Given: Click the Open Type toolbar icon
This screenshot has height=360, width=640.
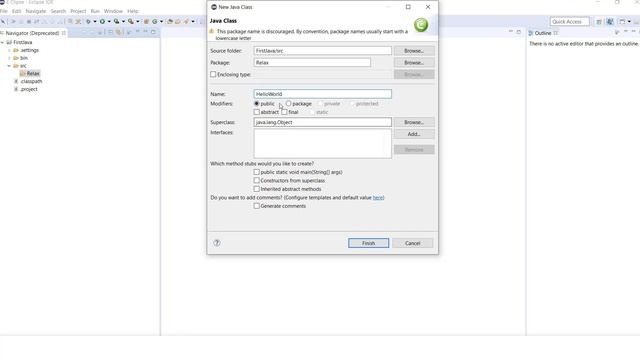Looking at the screenshot, I should [170, 21].
